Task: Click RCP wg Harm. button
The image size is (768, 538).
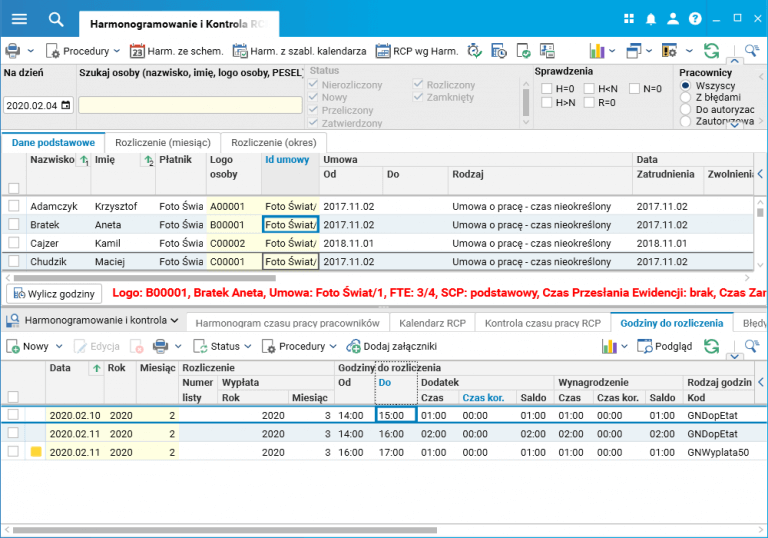Action: point(417,51)
